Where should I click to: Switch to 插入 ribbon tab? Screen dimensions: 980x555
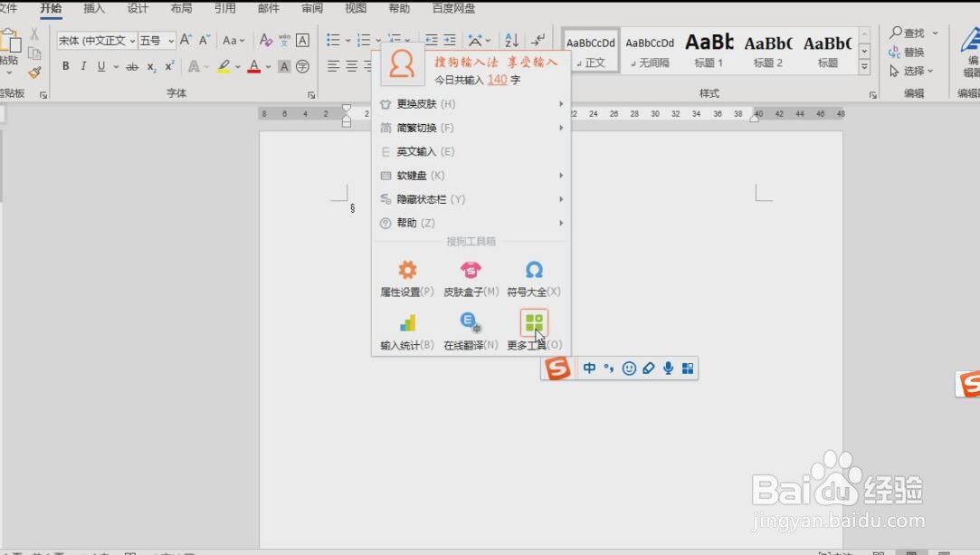(94, 8)
